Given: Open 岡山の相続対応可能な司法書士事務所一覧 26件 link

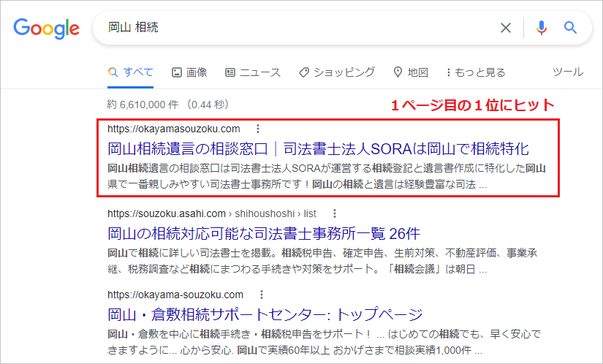Looking at the screenshot, I should [x=264, y=233].
